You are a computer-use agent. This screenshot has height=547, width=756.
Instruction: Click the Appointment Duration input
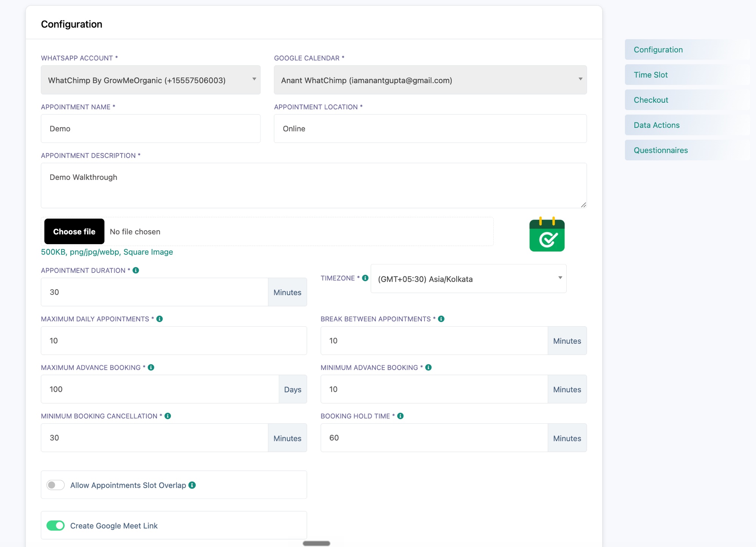[x=154, y=292]
